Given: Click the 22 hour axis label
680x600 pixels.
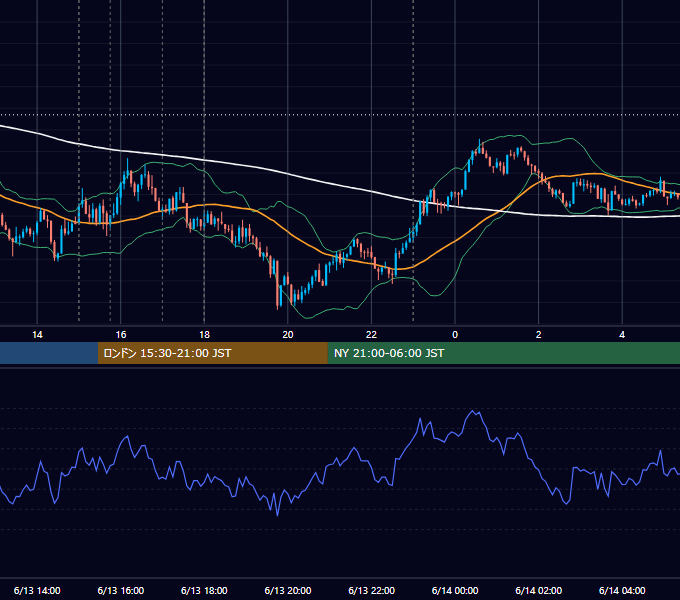Looking at the screenshot, I should point(371,335).
